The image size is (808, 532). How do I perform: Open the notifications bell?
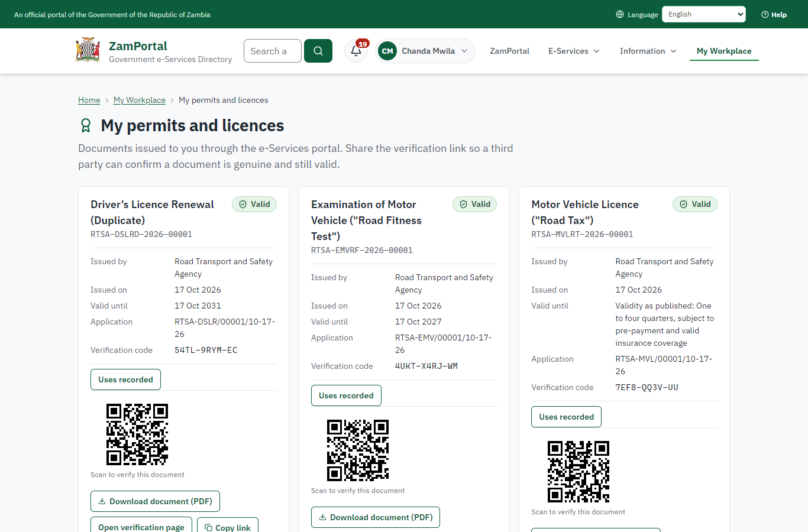click(x=356, y=51)
